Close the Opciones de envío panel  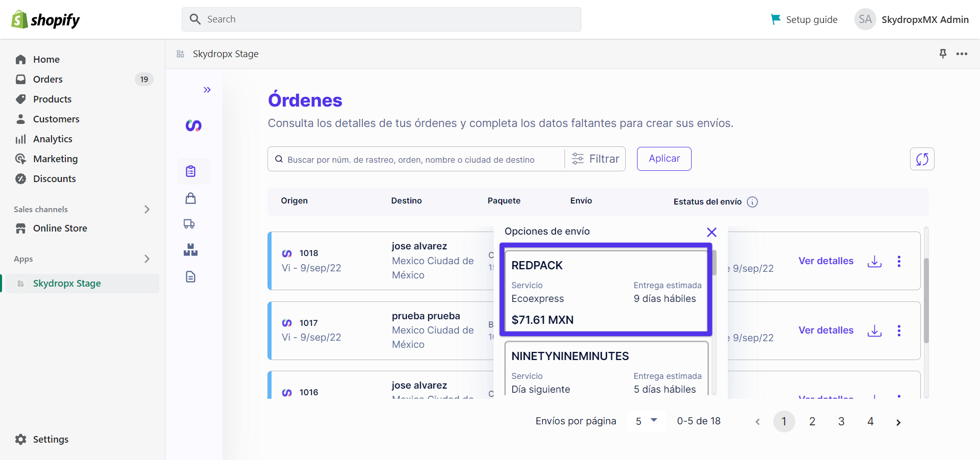(x=712, y=232)
